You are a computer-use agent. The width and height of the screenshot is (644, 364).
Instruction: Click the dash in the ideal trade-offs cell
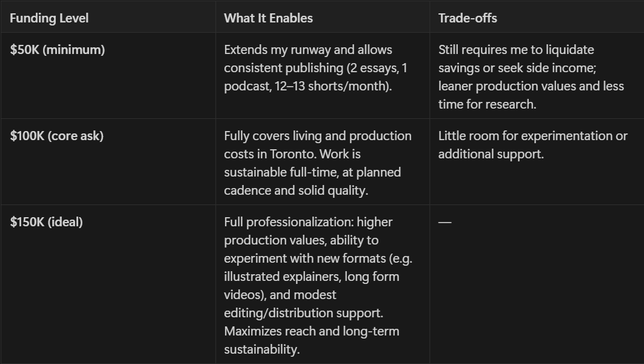[x=445, y=222]
